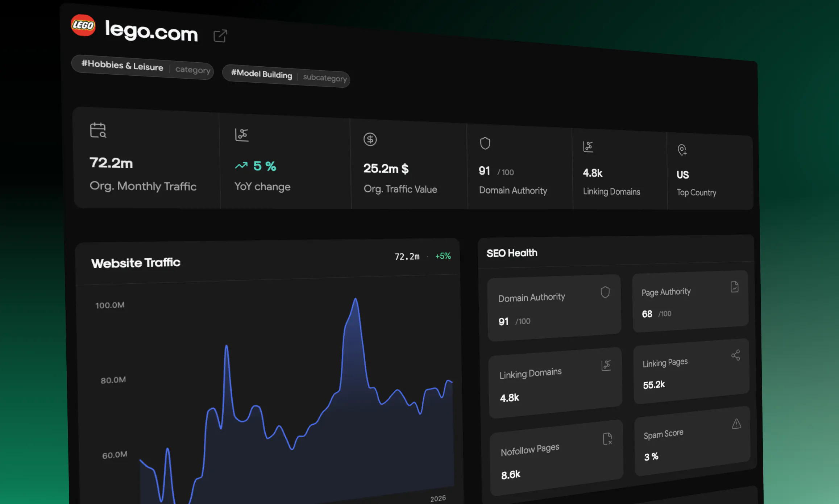Viewport: 839px width, 504px height.
Task: Click the chart icon above 4.8k in the top stats row
Action: (588, 147)
